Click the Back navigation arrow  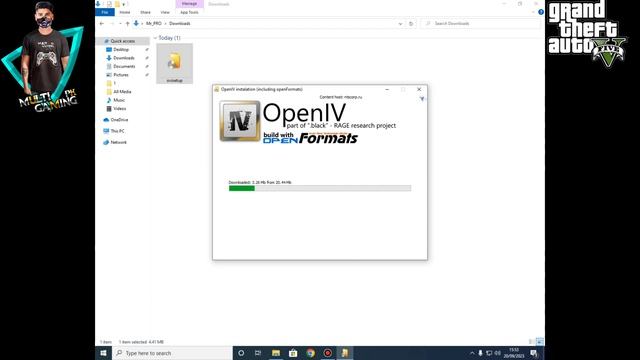click(x=102, y=24)
